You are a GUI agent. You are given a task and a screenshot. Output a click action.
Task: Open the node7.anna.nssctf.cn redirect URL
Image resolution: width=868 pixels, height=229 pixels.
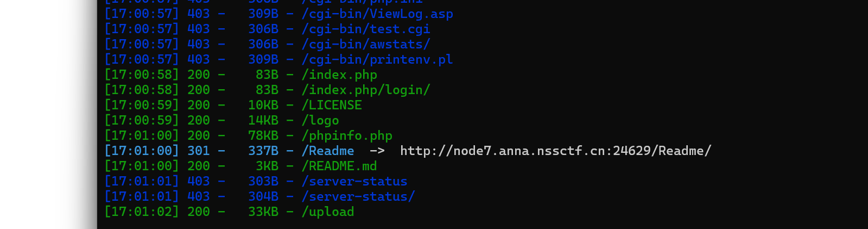(x=555, y=151)
